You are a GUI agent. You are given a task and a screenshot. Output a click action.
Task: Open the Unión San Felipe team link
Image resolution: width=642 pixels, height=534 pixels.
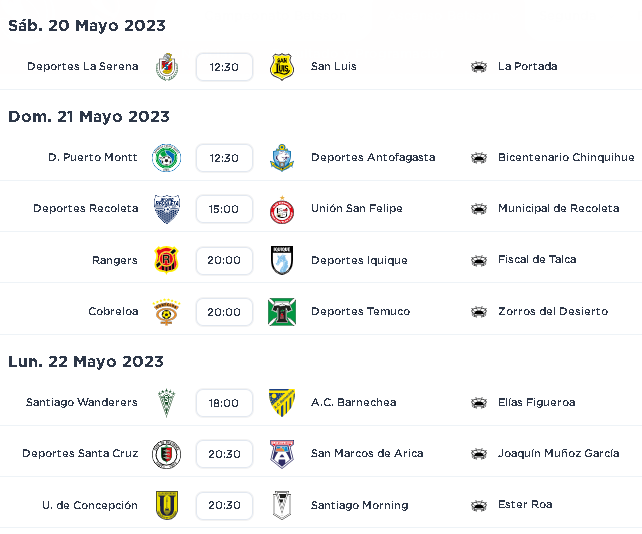click(357, 208)
